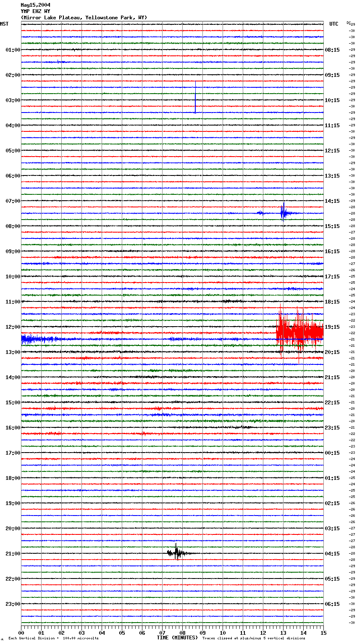Viewport: 357px width, 644px height.
Task: Click the 13 minute tick label
Action: click(x=283, y=633)
